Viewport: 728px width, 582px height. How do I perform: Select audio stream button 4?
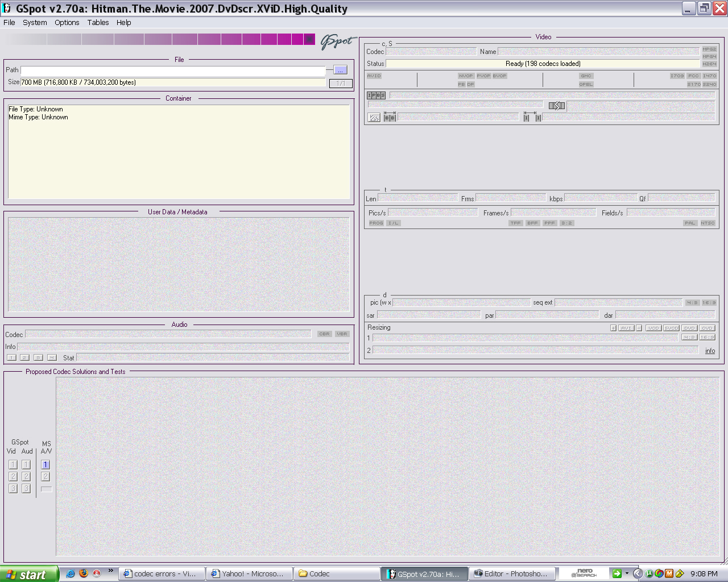click(x=52, y=357)
